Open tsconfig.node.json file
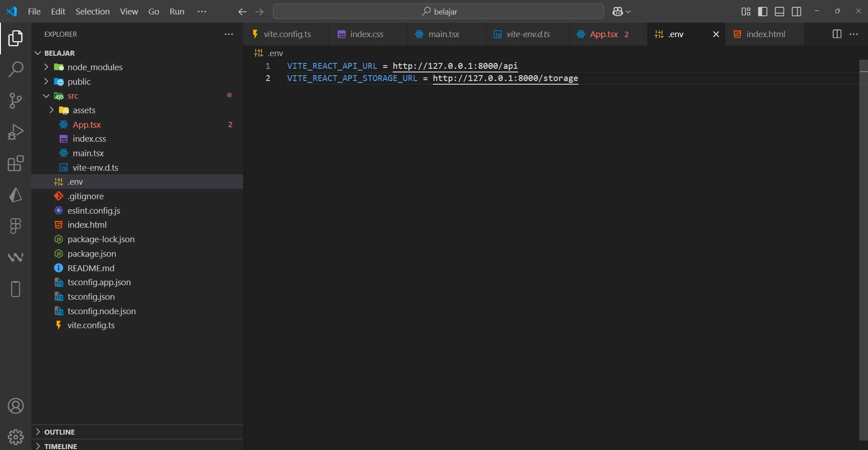 [x=137, y=311]
